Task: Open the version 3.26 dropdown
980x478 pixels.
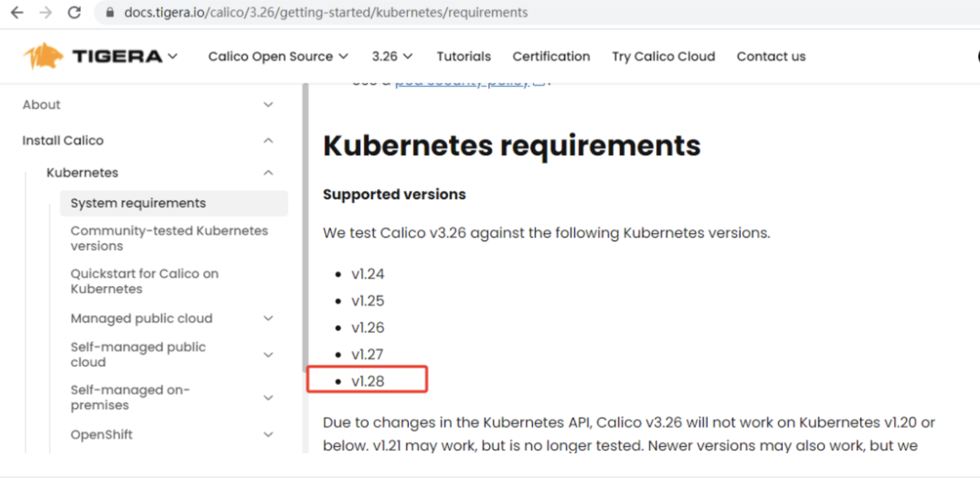Action: pos(392,56)
